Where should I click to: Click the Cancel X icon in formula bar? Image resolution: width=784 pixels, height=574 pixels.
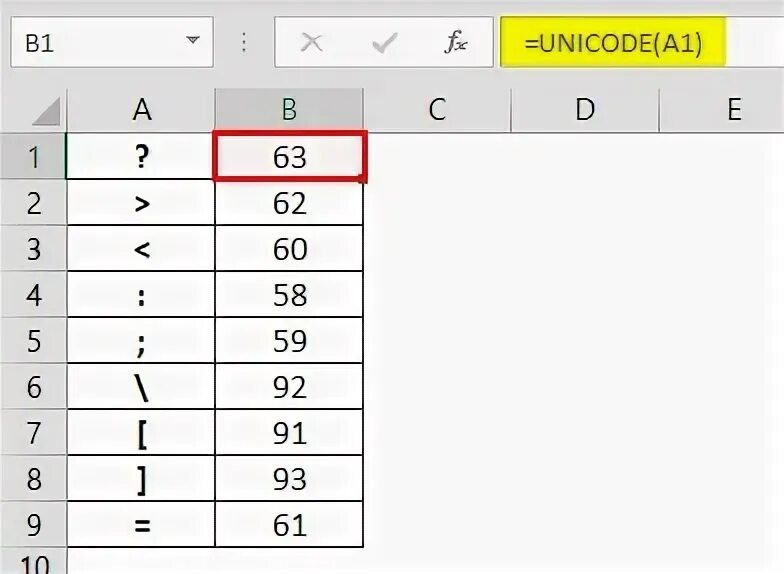click(312, 42)
